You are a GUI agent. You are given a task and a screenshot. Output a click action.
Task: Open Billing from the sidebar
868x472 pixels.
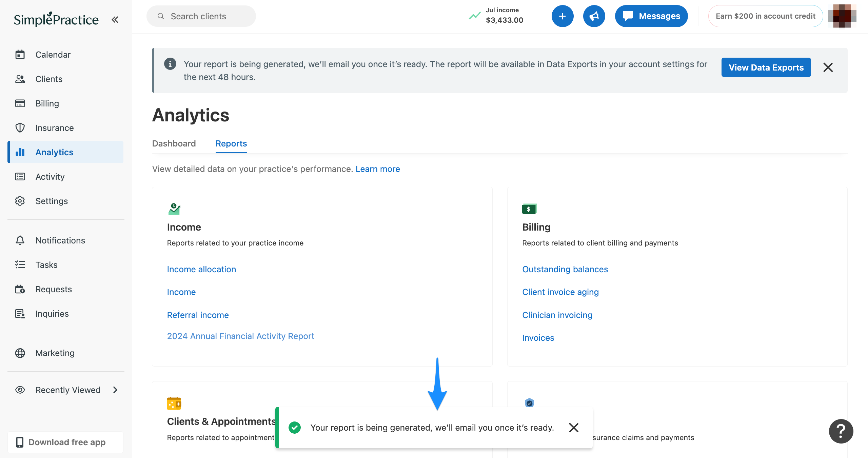coord(20,103)
